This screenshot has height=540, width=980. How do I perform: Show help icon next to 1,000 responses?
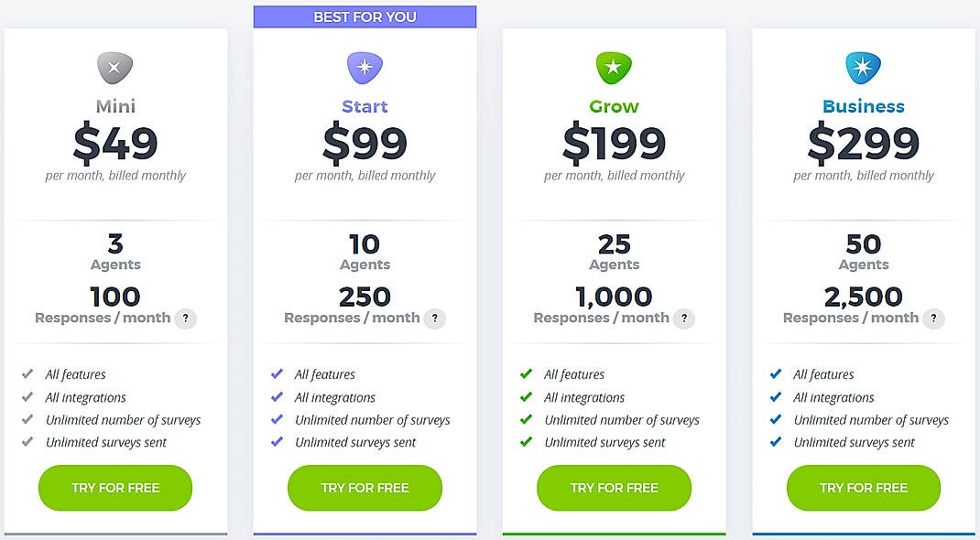click(x=683, y=319)
